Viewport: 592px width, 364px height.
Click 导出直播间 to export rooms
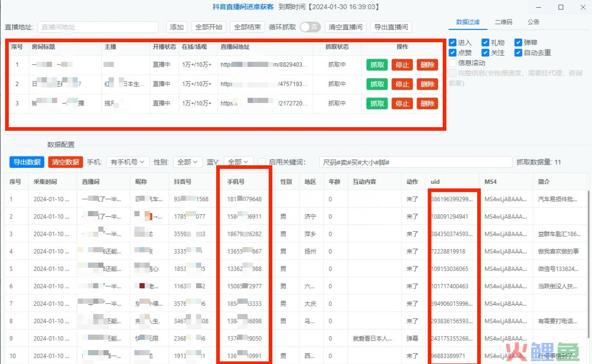click(x=391, y=27)
